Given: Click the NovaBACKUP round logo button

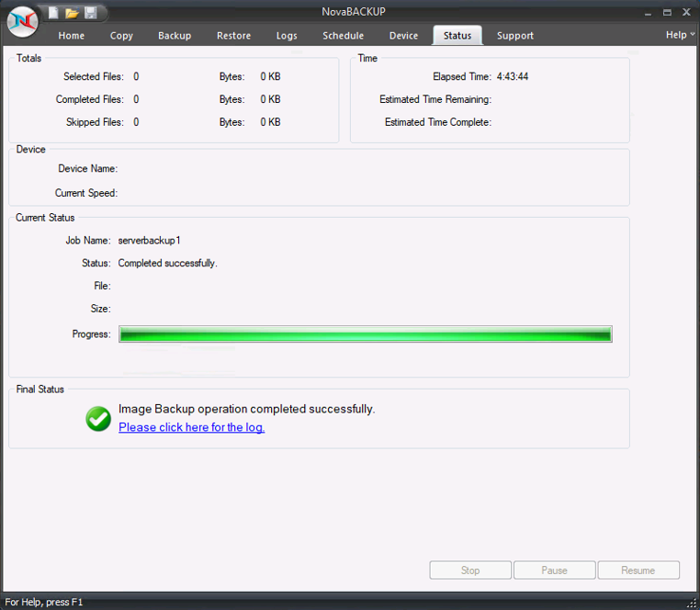Looking at the screenshot, I should coord(22,22).
